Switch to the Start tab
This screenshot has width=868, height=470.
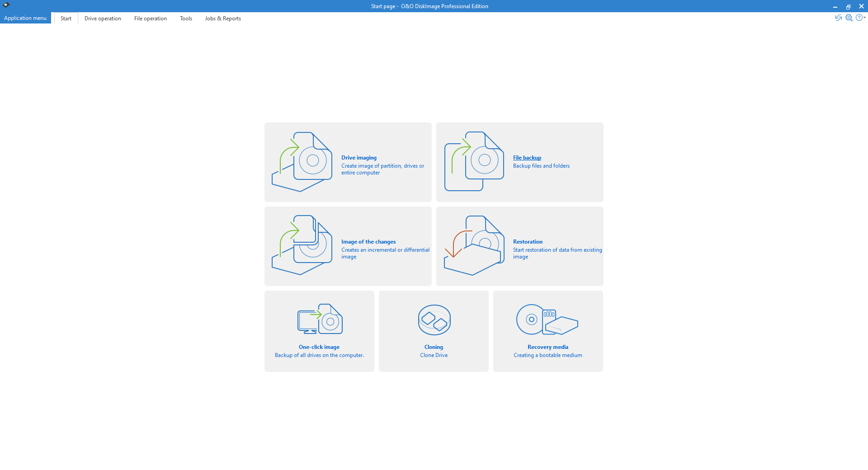66,19
